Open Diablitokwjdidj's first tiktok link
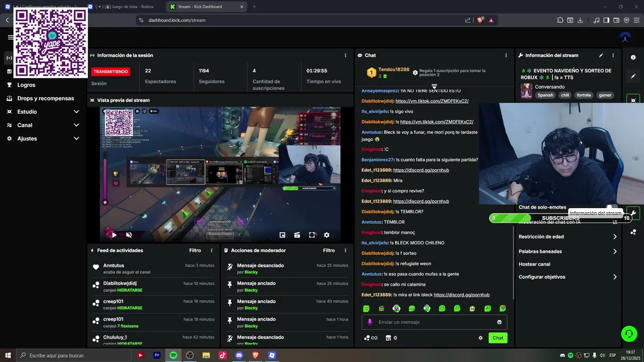This screenshot has height=362, width=644. click(x=432, y=101)
